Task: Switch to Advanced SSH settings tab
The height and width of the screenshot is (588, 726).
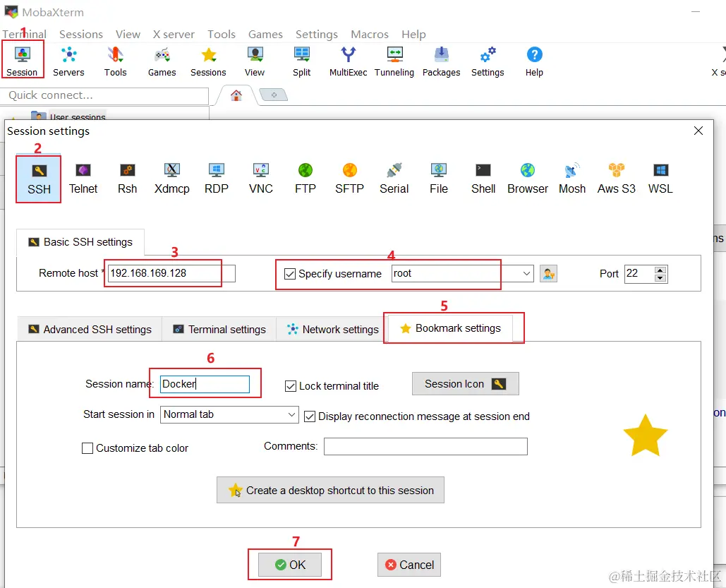Action: [90, 330]
